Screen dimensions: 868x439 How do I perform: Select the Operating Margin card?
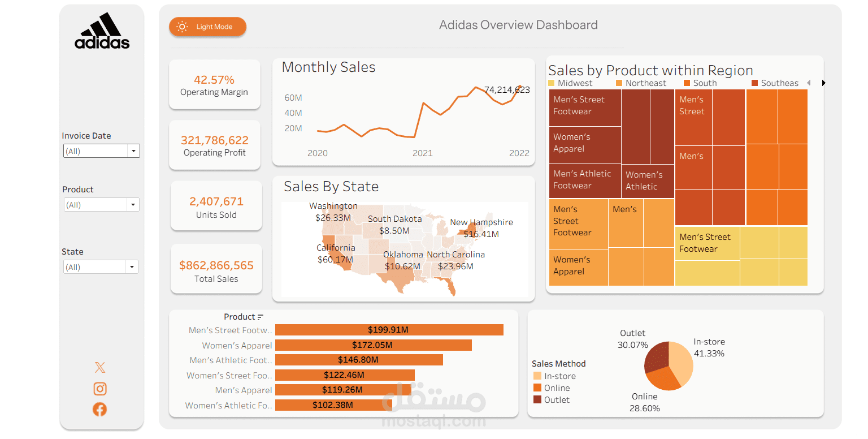pos(214,85)
